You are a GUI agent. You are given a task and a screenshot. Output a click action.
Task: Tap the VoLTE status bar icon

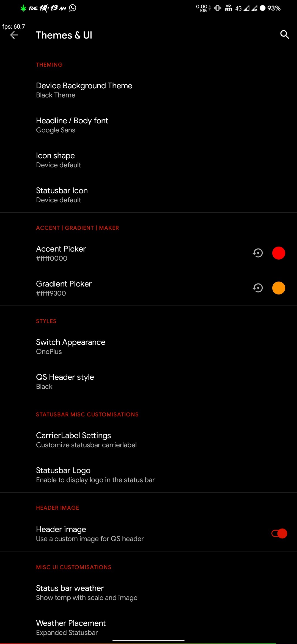[x=229, y=8]
